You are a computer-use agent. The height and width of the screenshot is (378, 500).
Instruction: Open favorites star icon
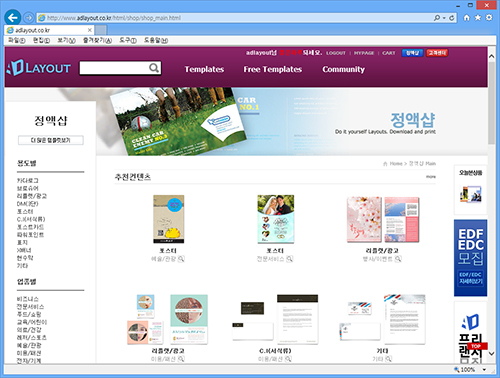pos(478,18)
